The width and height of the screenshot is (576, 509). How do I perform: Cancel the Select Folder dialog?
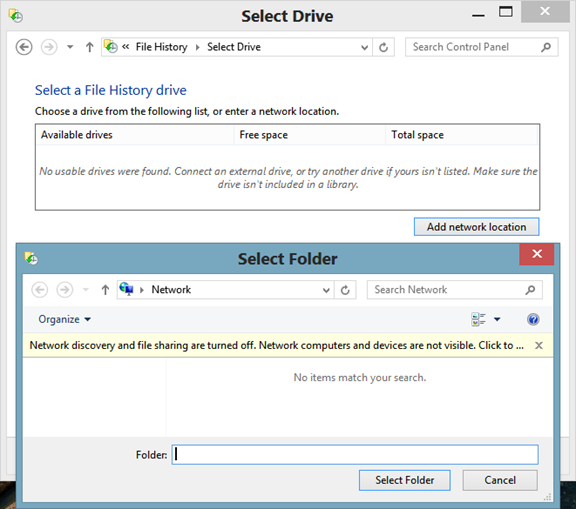pos(500,480)
